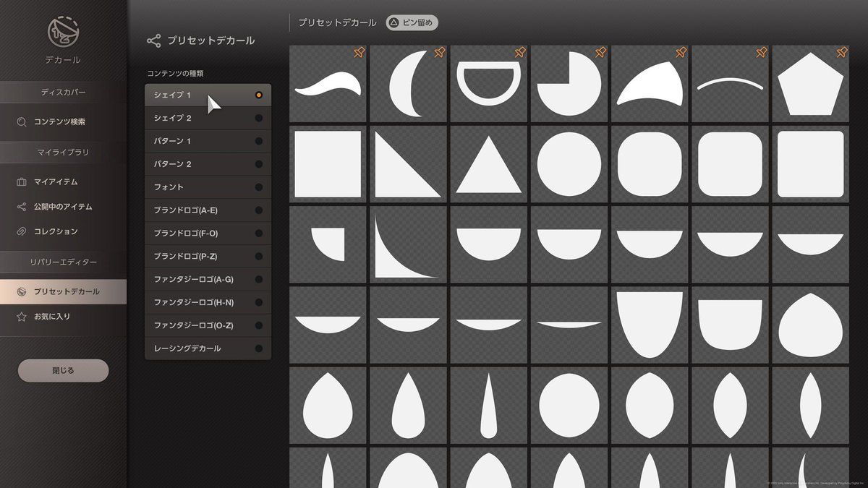Click the Decal logo icon at top left
The width and height of the screenshot is (868, 488).
point(63,31)
